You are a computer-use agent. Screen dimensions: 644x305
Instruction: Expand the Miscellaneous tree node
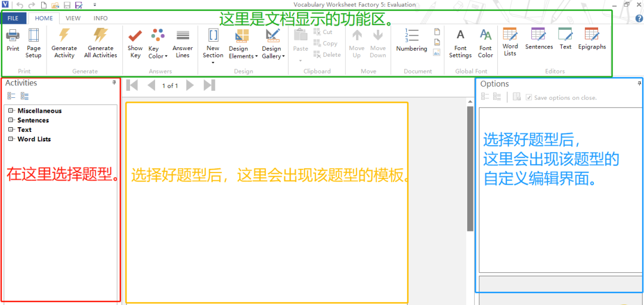click(x=11, y=110)
